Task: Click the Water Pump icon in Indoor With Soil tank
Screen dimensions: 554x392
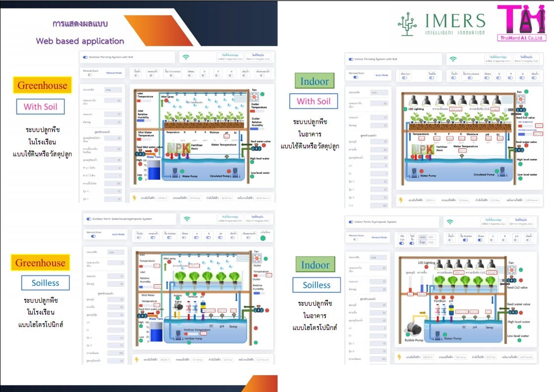Action: 414,172
